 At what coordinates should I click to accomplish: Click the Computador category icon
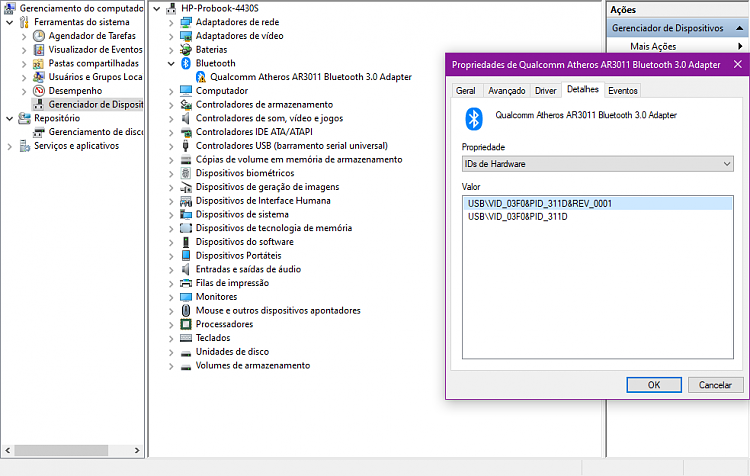coord(186,90)
